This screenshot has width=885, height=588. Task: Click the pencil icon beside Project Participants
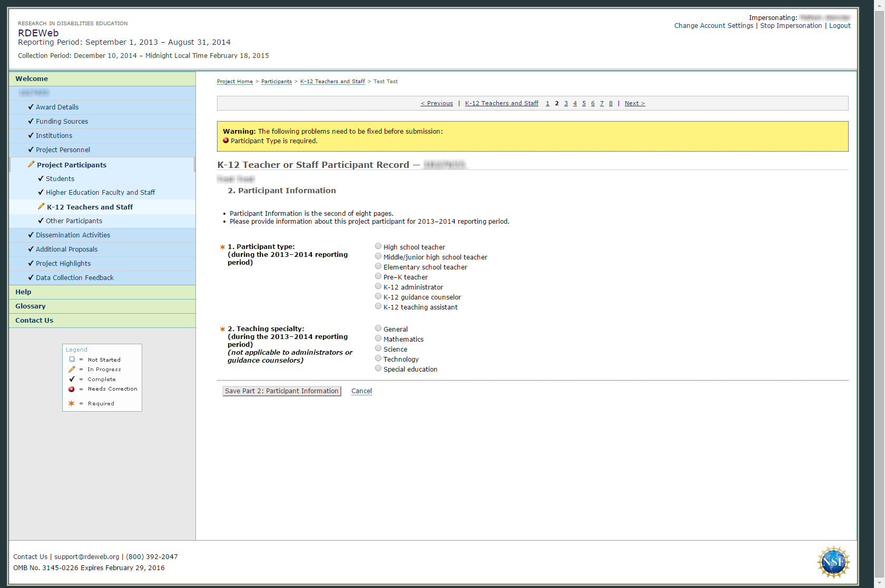31,165
